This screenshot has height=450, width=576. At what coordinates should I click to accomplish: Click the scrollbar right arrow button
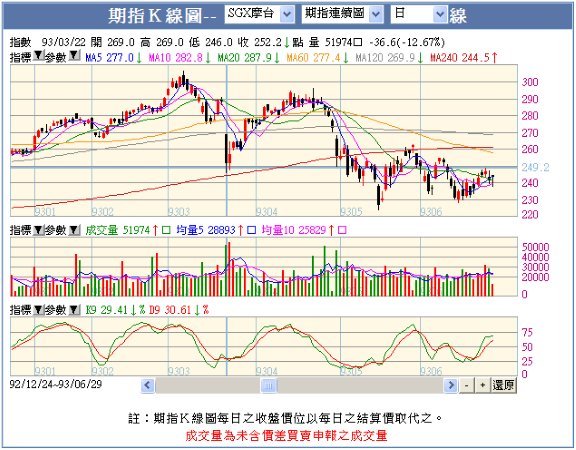[x=450, y=385]
